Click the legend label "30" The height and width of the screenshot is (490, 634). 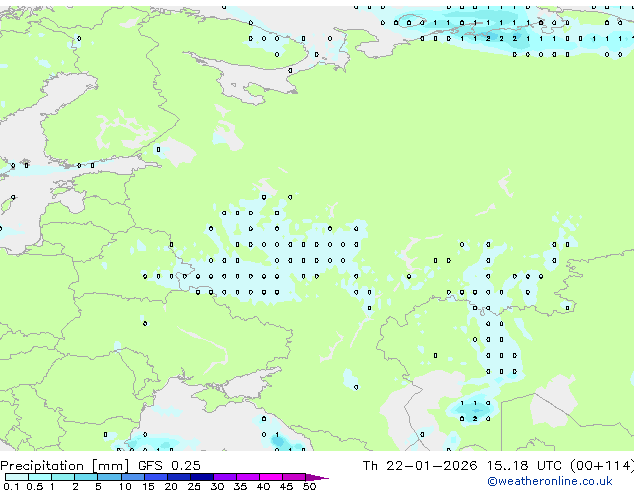tap(217, 486)
